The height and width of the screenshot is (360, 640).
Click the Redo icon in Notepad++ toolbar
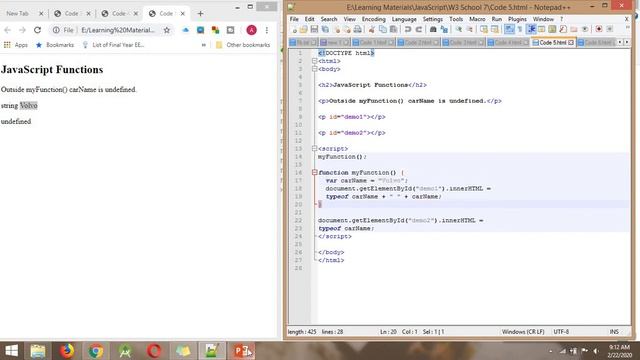tap(419, 29)
